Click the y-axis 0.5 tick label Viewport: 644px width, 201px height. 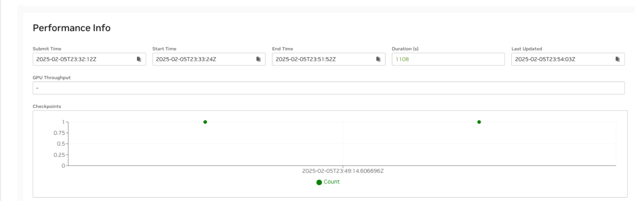[61, 144]
